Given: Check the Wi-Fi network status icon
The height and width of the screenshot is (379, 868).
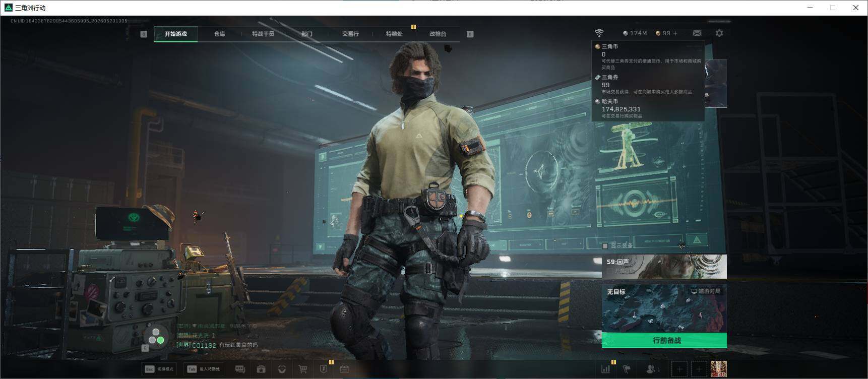Looking at the screenshot, I should pyautogui.click(x=599, y=33).
